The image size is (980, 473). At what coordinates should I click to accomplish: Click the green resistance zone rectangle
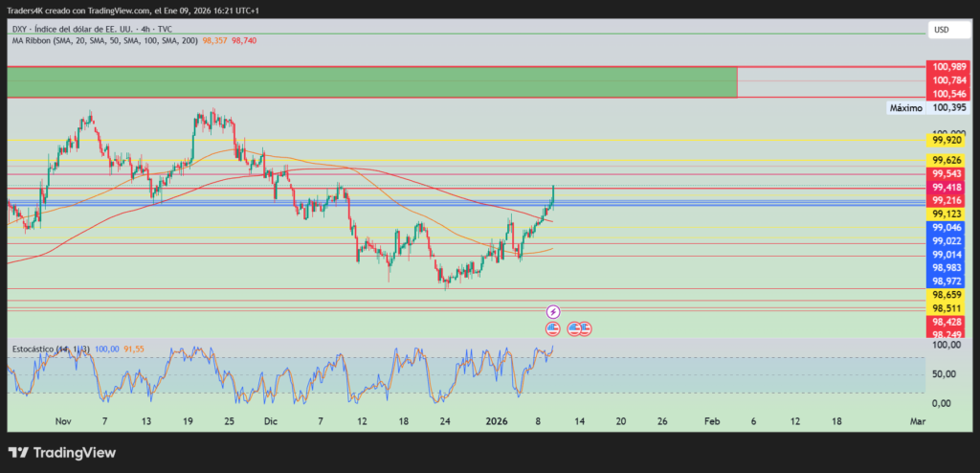371,82
